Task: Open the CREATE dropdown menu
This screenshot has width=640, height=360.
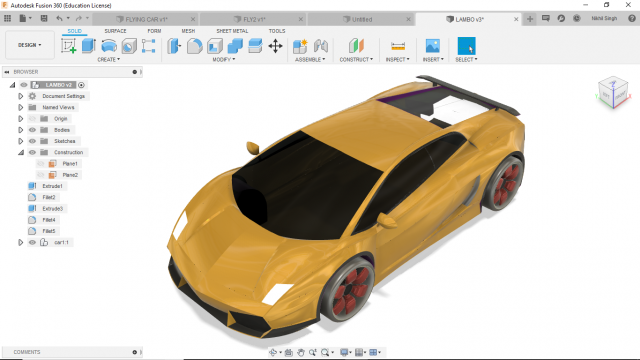Action: pyautogui.click(x=109, y=60)
